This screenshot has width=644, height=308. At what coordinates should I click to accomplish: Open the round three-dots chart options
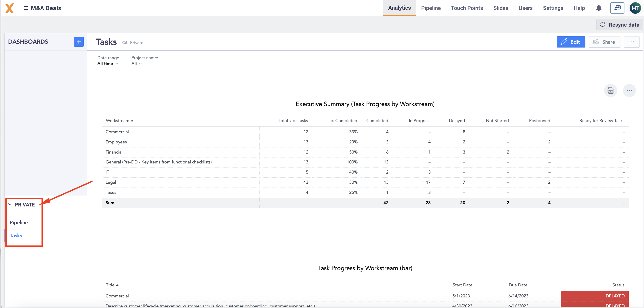tap(629, 91)
